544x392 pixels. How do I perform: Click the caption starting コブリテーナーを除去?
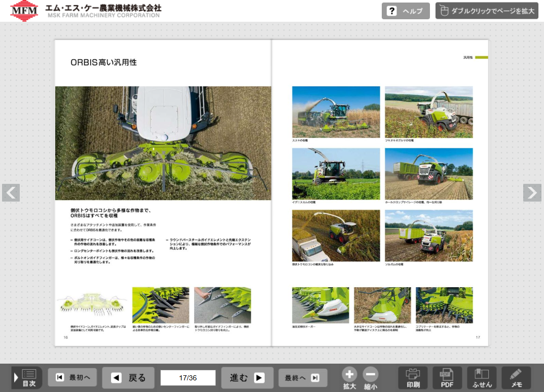[x=438, y=328]
